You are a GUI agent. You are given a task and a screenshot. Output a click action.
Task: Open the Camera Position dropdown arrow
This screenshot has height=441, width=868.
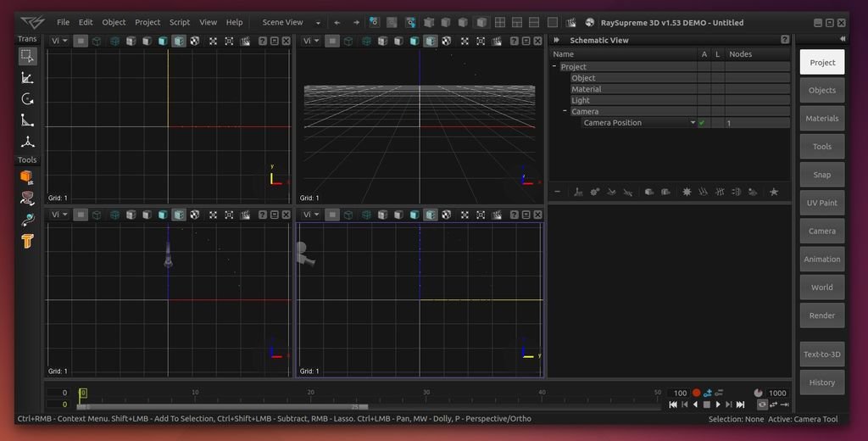pos(693,123)
